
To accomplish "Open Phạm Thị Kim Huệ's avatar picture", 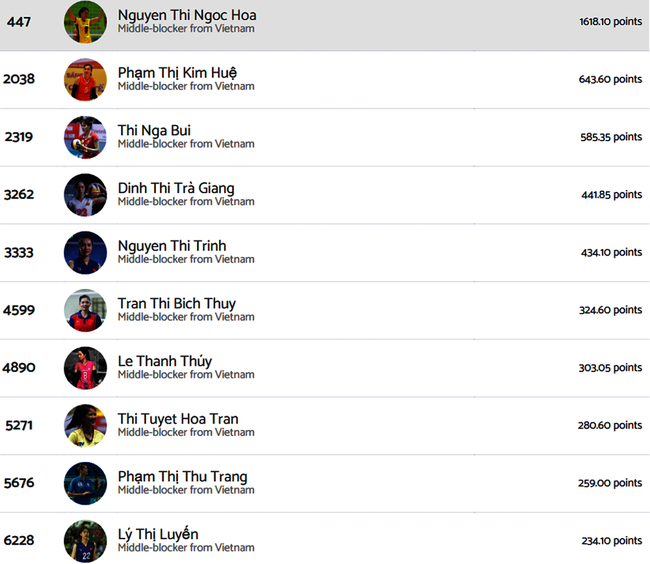I will tap(85, 80).
